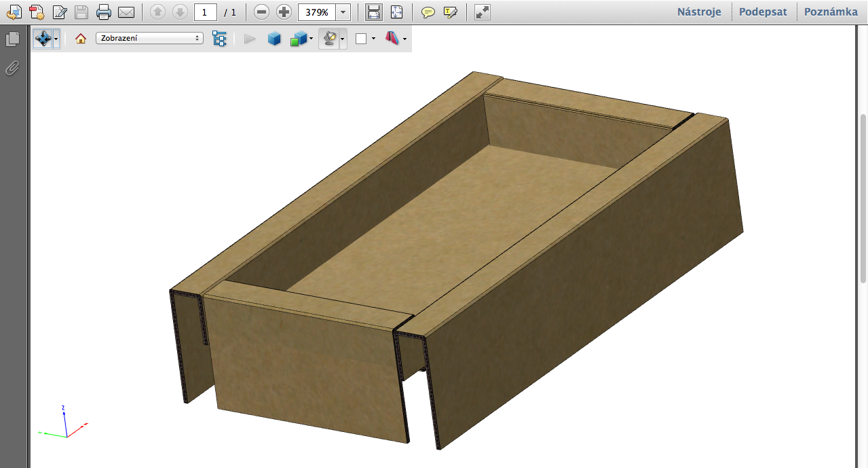Show page thumbnails in the side panel
868x468 pixels.
[x=12, y=40]
